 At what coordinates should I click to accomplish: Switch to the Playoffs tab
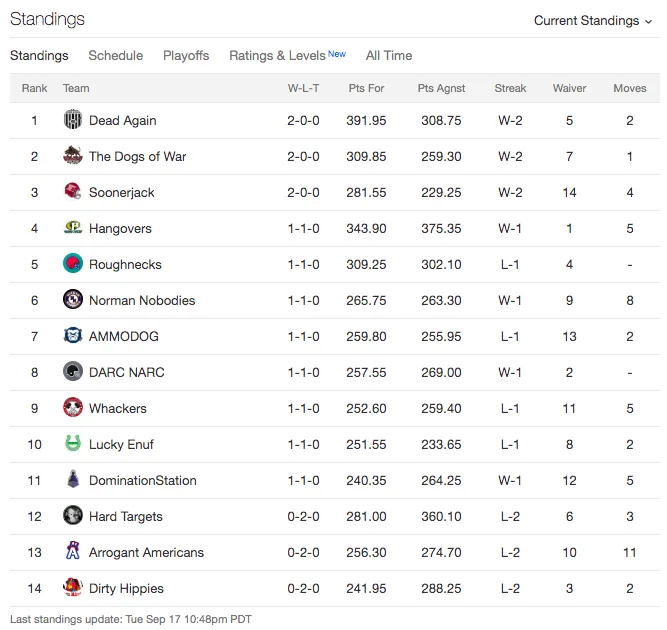pos(186,55)
